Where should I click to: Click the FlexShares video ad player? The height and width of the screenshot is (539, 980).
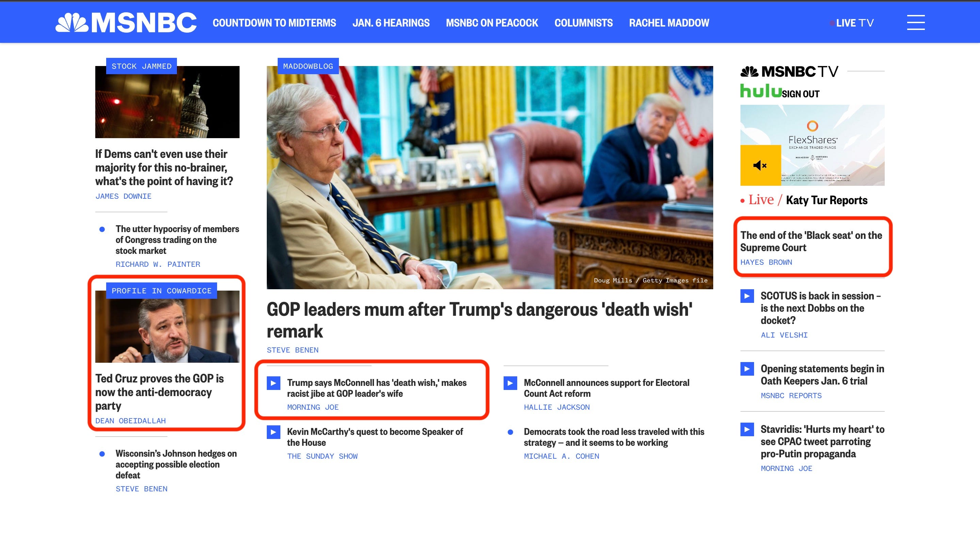tap(813, 145)
